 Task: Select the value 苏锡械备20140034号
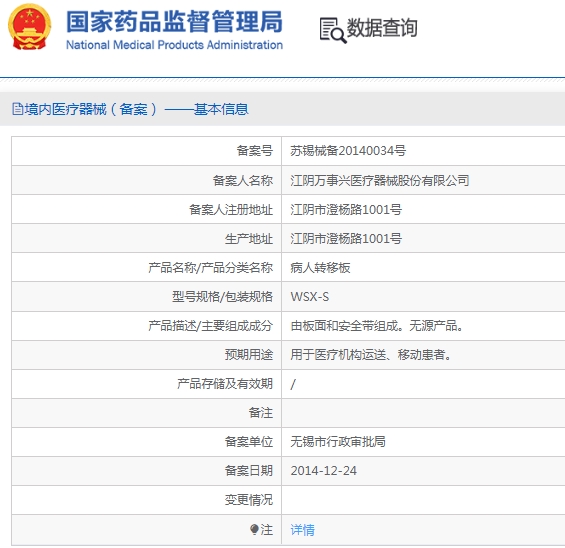coord(348,151)
